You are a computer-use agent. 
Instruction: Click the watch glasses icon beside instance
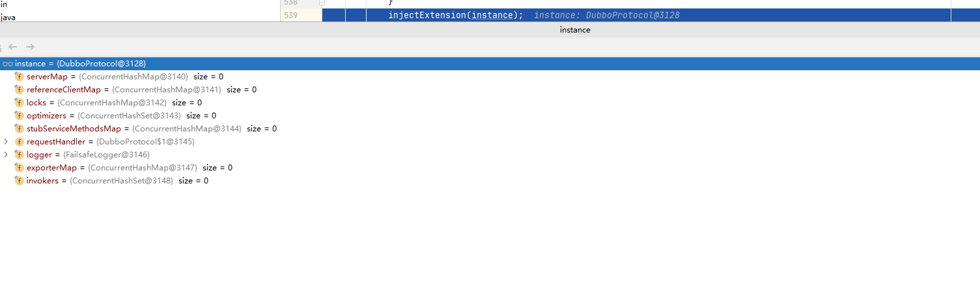pyautogui.click(x=8, y=64)
